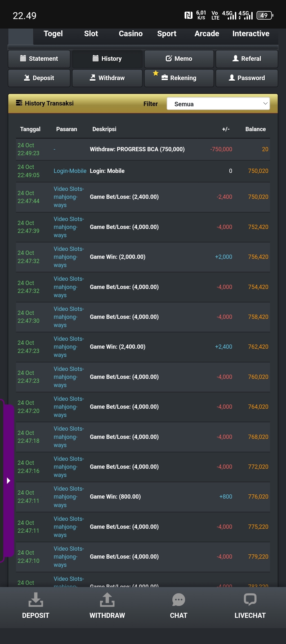
Task: Switch to the Slot tab
Action: coord(91,34)
